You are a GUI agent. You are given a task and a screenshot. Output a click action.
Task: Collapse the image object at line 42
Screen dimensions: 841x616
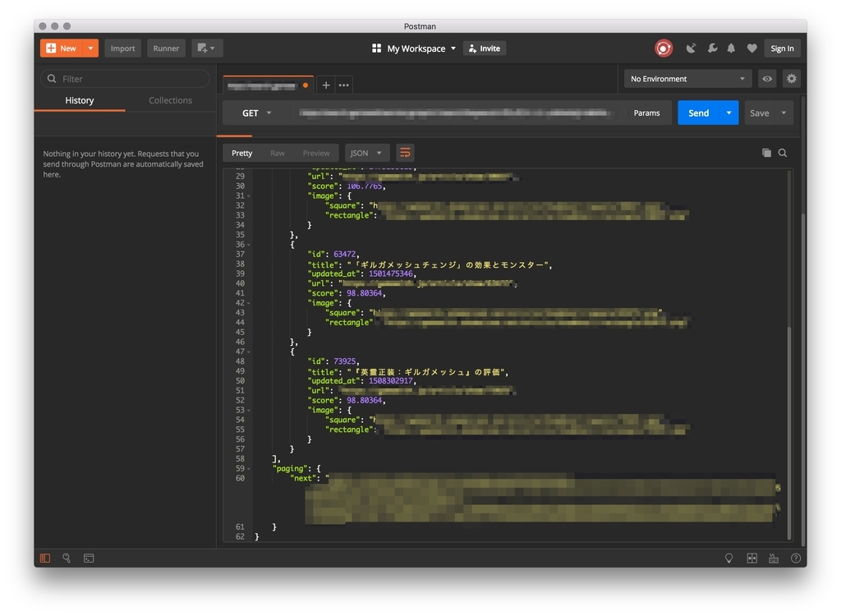[x=248, y=304]
